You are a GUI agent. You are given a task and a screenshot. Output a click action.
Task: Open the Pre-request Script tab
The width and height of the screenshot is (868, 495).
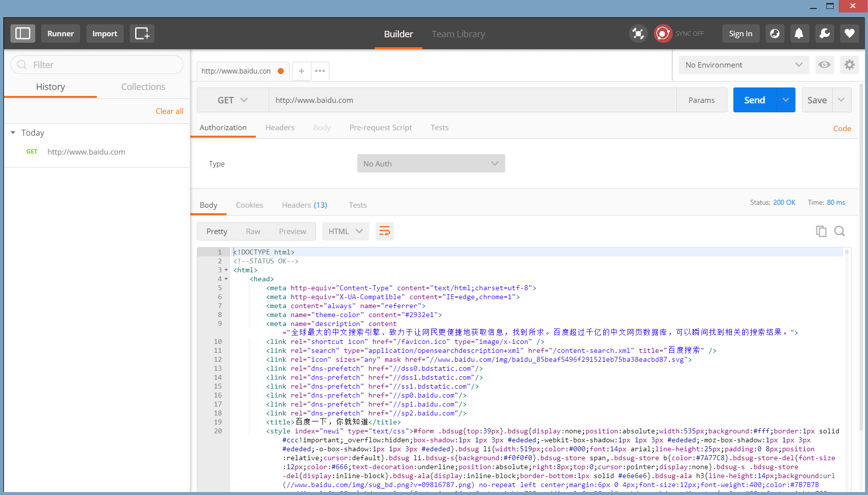[381, 128]
